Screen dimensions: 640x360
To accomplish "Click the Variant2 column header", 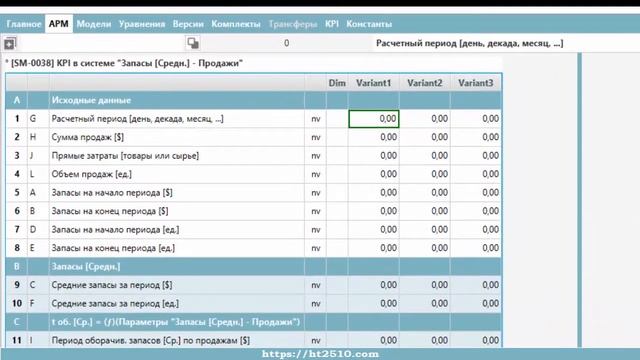I will click(424, 83).
